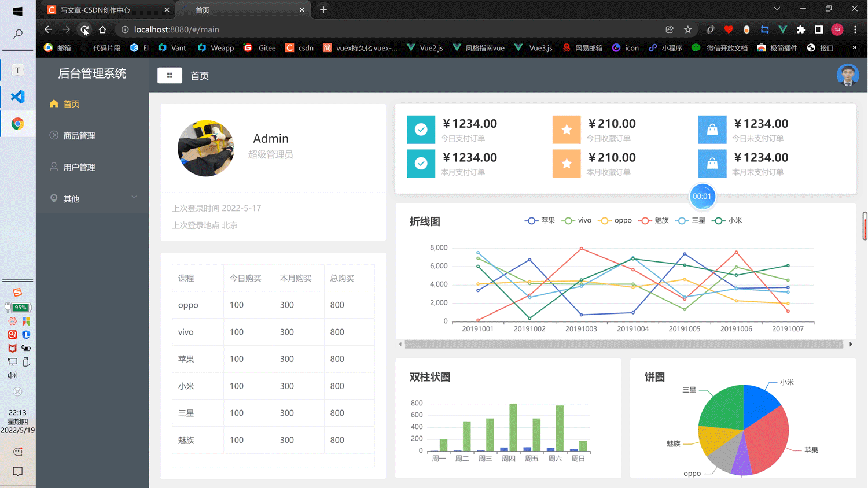Image resolution: width=868 pixels, height=488 pixels.
Task: Close the 首页 browser tab
Action: (x=302, y=10)
